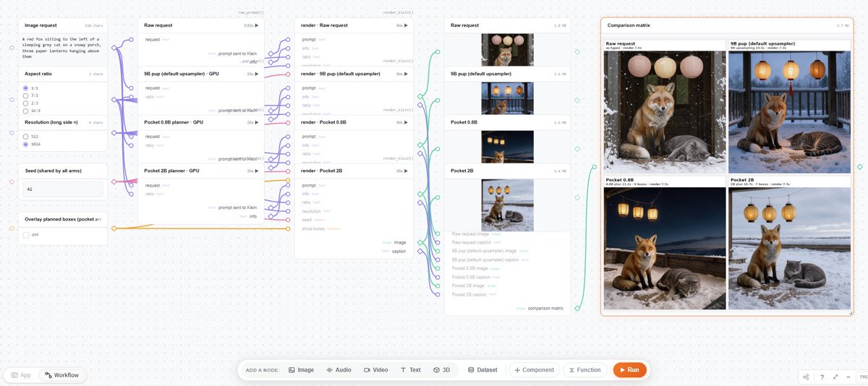Grab the Comparison matrix resize handle
Screen dimensions: 868x386
coord(851,313)
